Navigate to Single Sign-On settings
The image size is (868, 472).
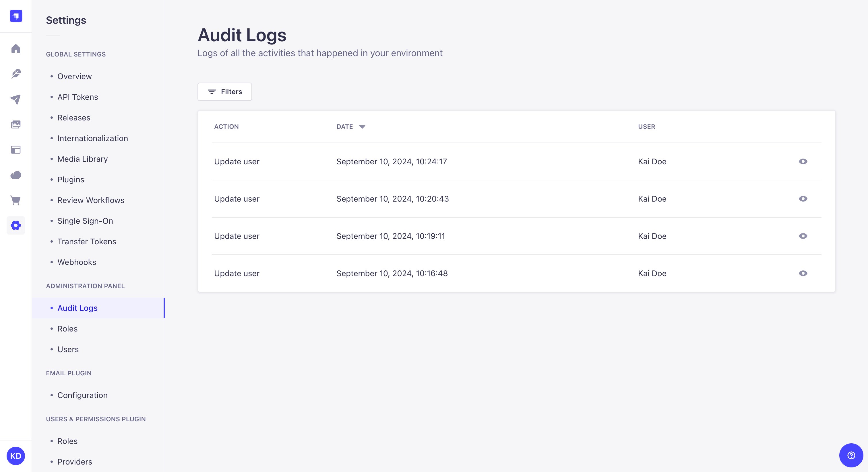85,221
